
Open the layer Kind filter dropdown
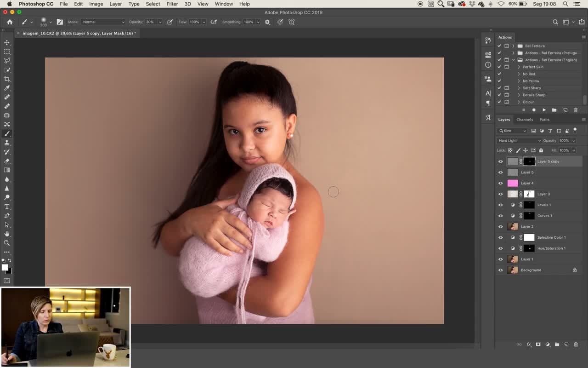[x=513, y=131]
